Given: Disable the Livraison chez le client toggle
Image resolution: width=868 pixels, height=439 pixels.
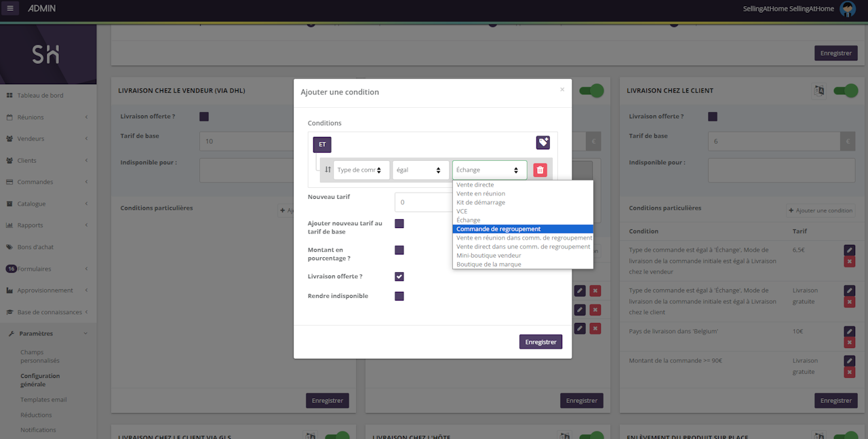Looking at the screenshot, I should click(x=846, y=91).
